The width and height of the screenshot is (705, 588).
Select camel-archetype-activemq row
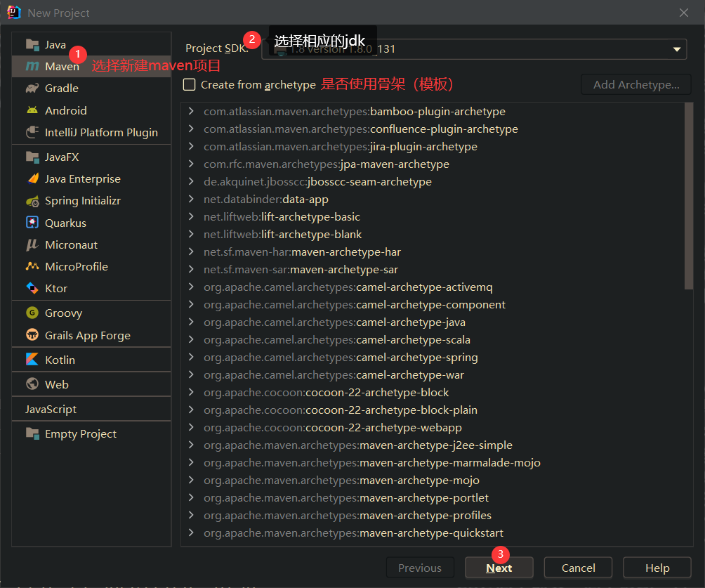[x=433, y=287]
